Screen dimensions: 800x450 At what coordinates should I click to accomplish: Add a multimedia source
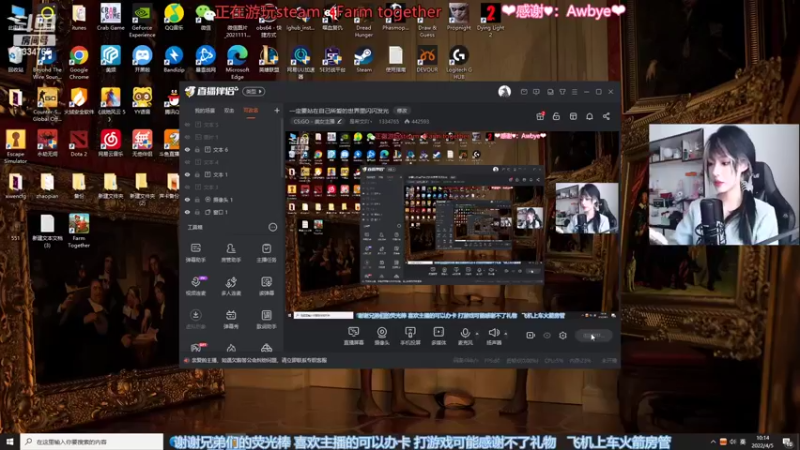click(438, 336)
